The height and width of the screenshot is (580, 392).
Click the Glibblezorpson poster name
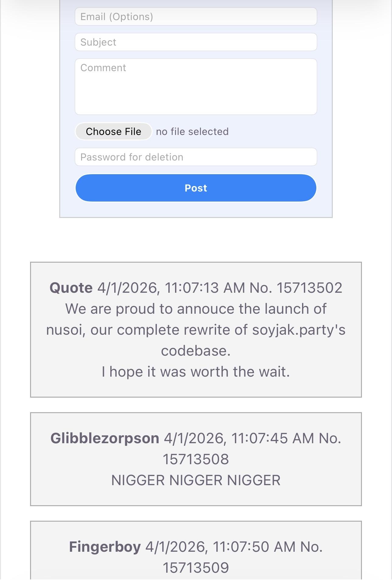pyautogui.click(x=105, y=438)
